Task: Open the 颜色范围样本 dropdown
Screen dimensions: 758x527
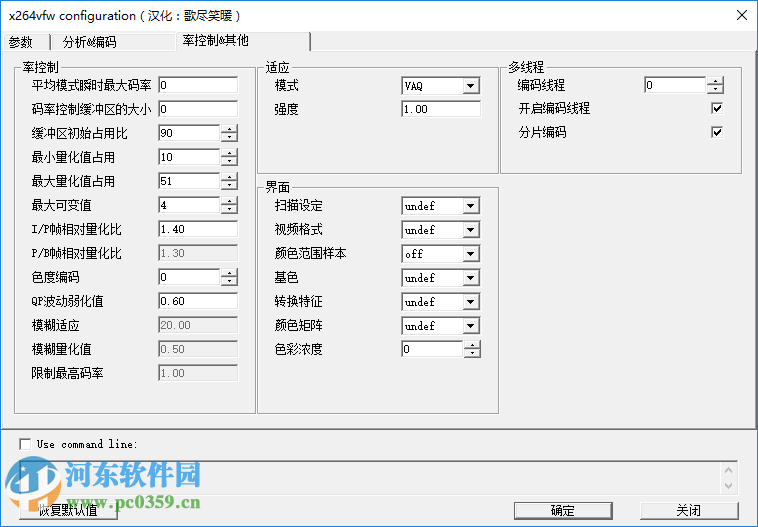Action: (x=470, y=254)
